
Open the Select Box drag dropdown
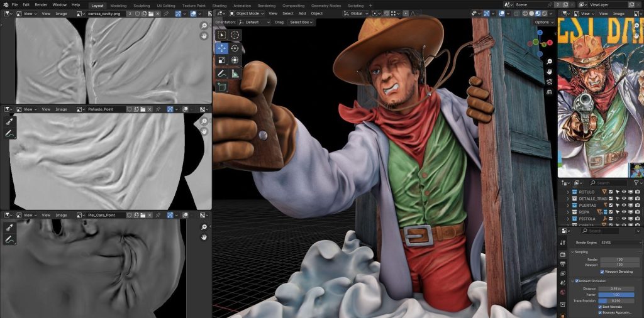tap(301, 22)
